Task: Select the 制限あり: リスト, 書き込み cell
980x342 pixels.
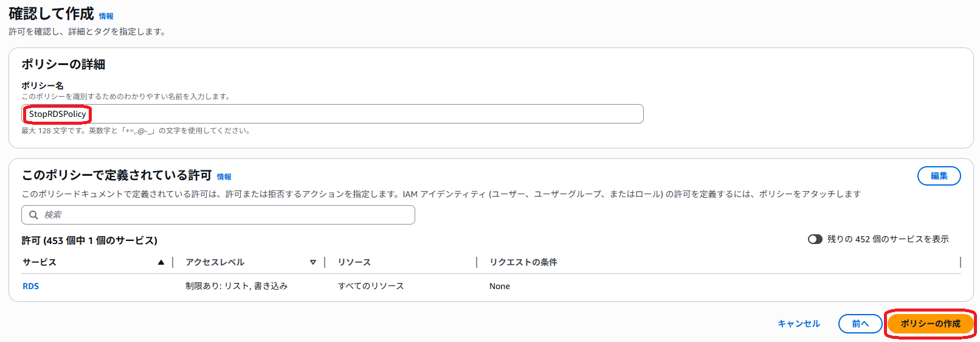Action: (x=236, y=286)
